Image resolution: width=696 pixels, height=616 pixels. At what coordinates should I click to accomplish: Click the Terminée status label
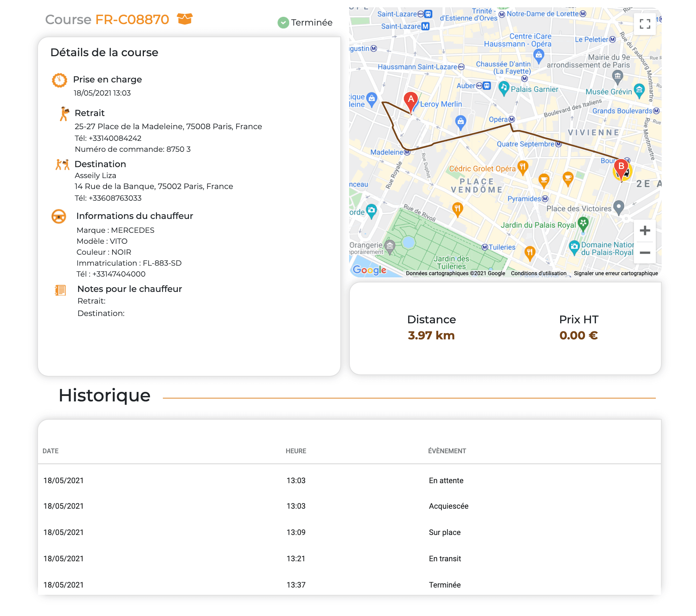click(312, 23)
